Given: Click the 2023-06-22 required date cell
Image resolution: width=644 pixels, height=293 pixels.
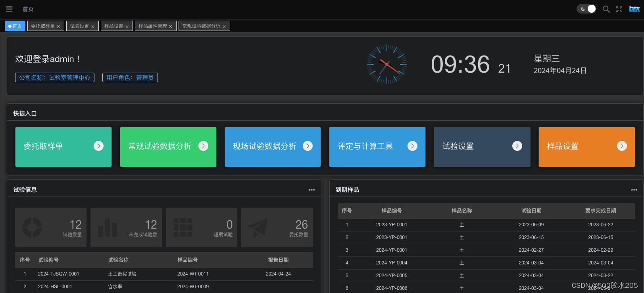Looking at the screenshot, I should click(x=600, y=225).
